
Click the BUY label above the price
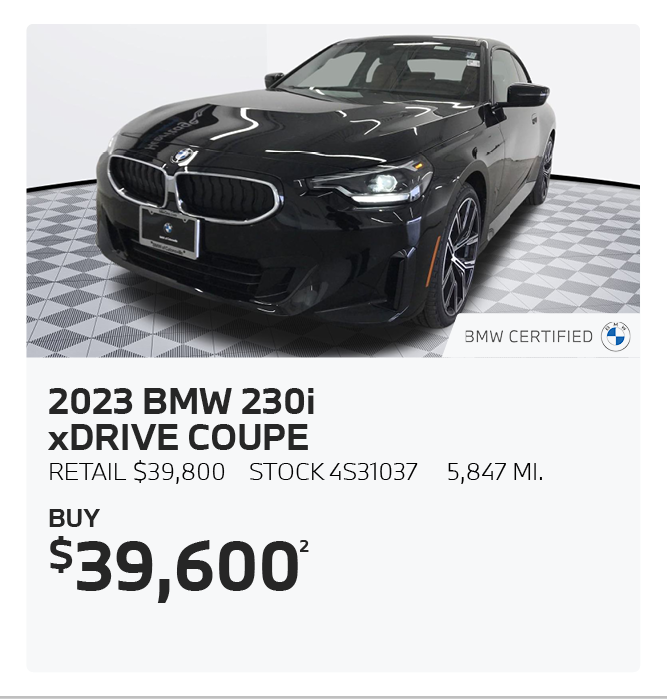pos(74,518)
